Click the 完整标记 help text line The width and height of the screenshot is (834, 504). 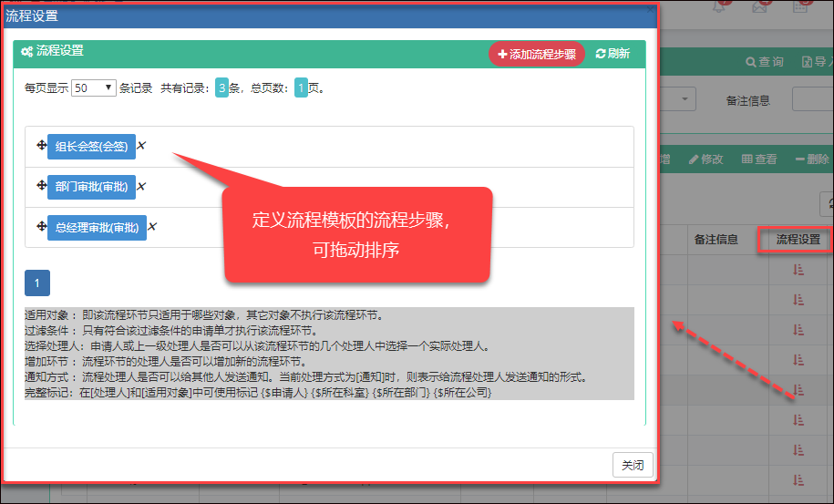click(x=258, y=393)
